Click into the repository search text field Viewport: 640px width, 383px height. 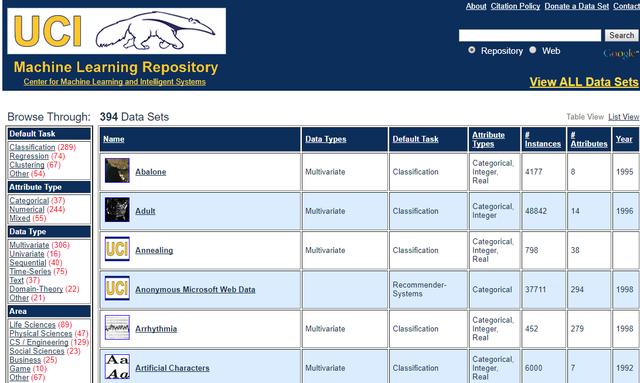pyautogui.click(x=530, y=36)
